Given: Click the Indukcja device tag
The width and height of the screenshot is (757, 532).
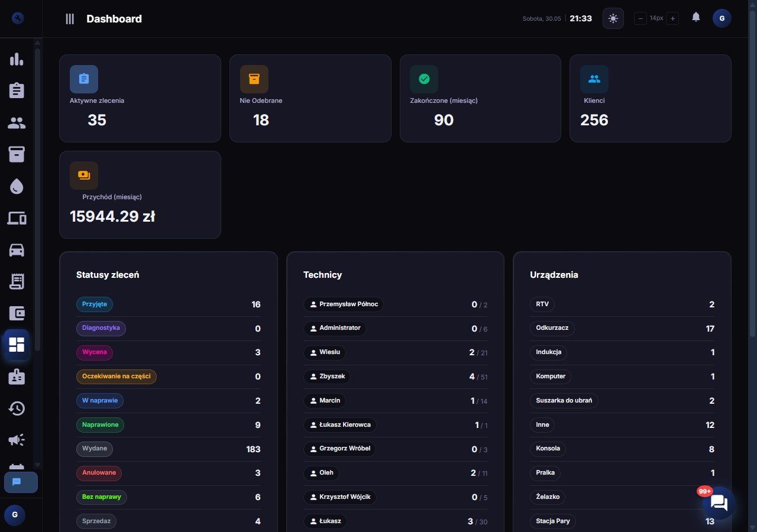Looking at the screenshot, I should [549, 352].
